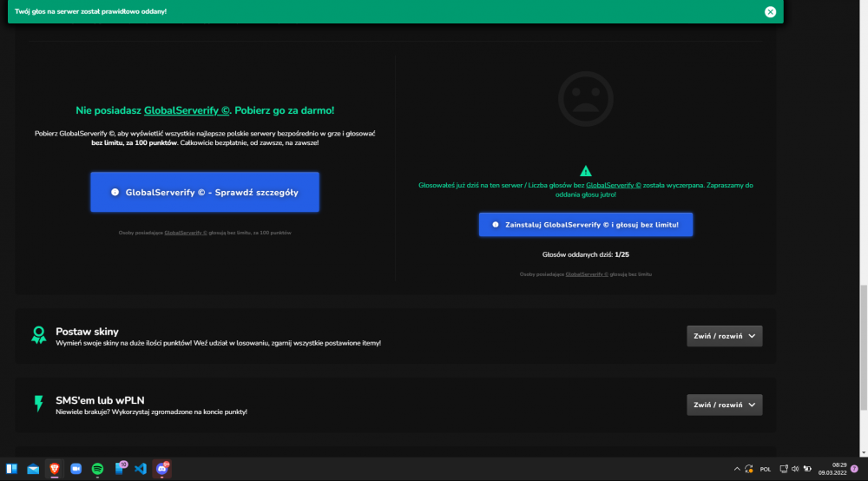Click the SMS'em lub wPLN heading
868x481 pixels.
tap(100, 400)
